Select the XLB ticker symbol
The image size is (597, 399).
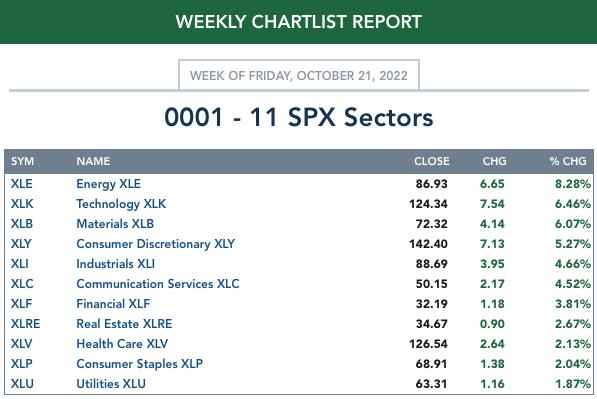point(22,224)
